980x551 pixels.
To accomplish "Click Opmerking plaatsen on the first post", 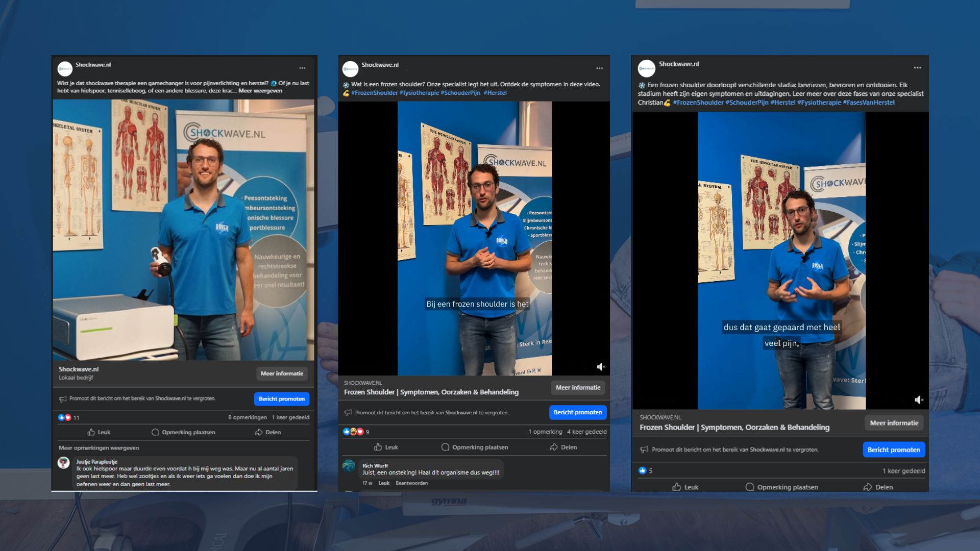I will [183, 432].
